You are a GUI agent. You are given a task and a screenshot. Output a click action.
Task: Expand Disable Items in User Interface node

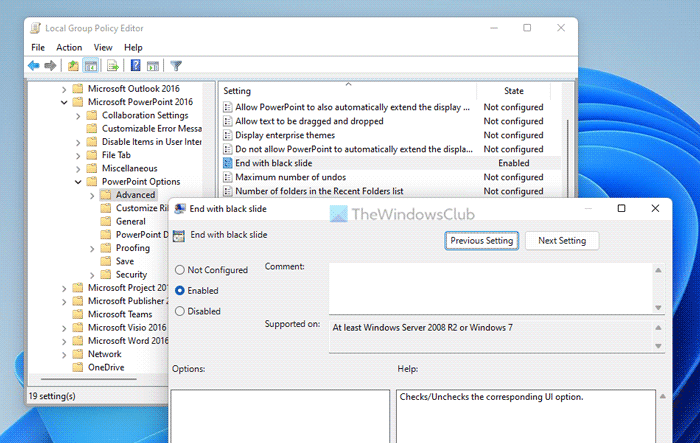tap(78, 142)
